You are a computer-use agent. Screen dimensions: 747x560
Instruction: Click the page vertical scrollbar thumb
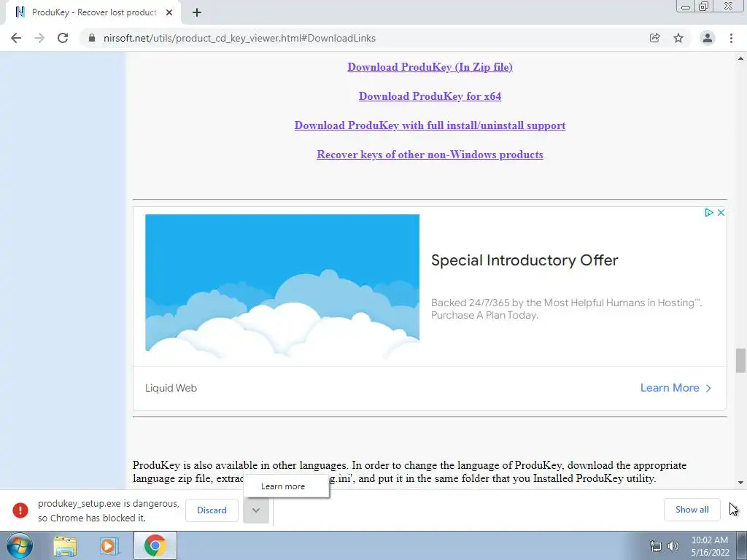click(740, 360)
